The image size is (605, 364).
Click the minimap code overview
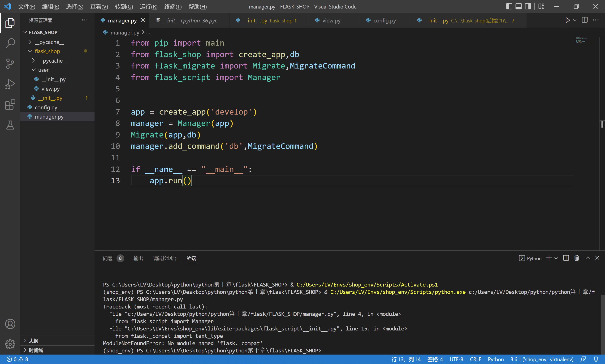point(587,40)
